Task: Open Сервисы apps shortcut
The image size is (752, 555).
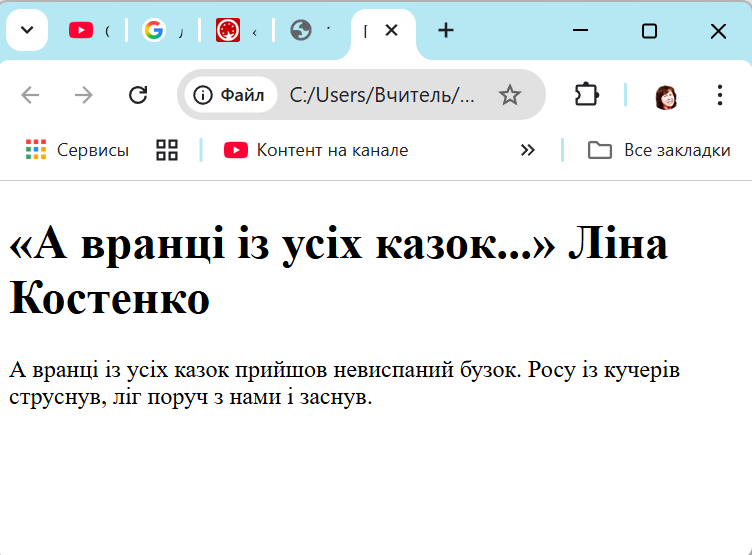Action: (77, 150)
